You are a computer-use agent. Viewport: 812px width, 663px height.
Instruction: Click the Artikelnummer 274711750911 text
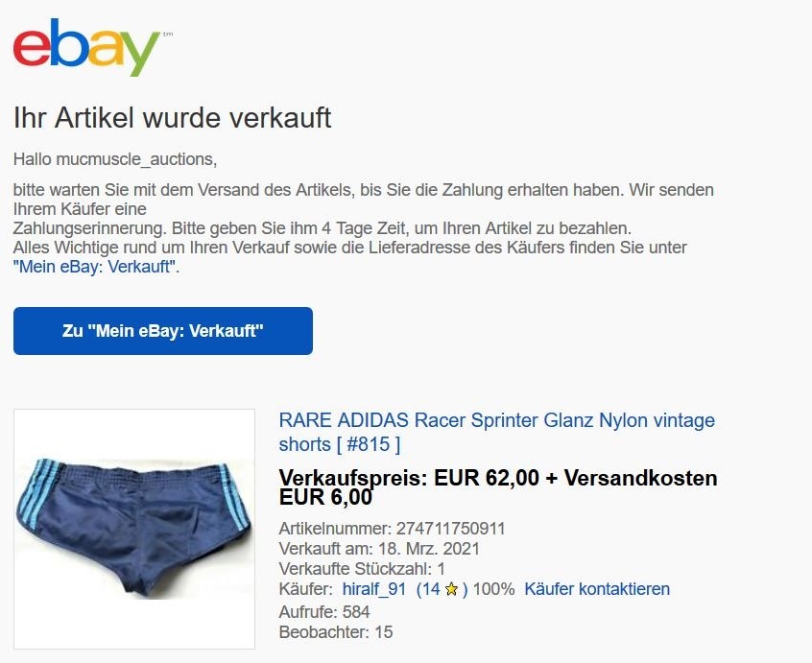pyautogui.click(x=392, y=529)
